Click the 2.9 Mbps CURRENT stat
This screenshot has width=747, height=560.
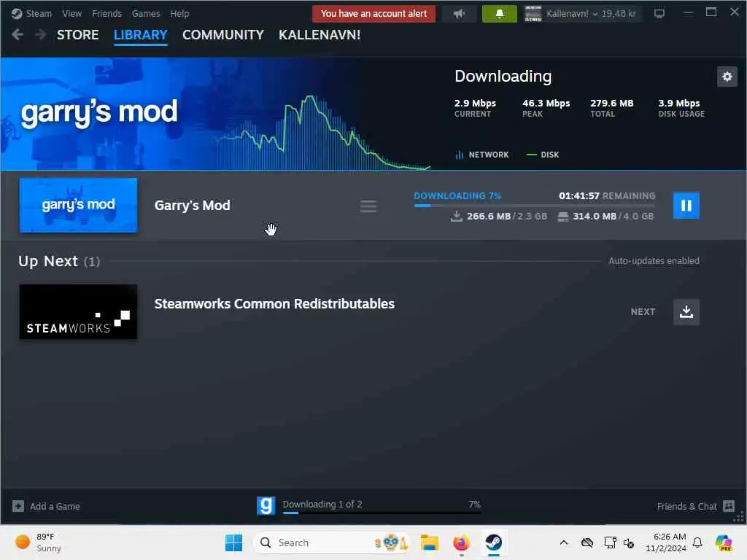[x=475, y=108]
